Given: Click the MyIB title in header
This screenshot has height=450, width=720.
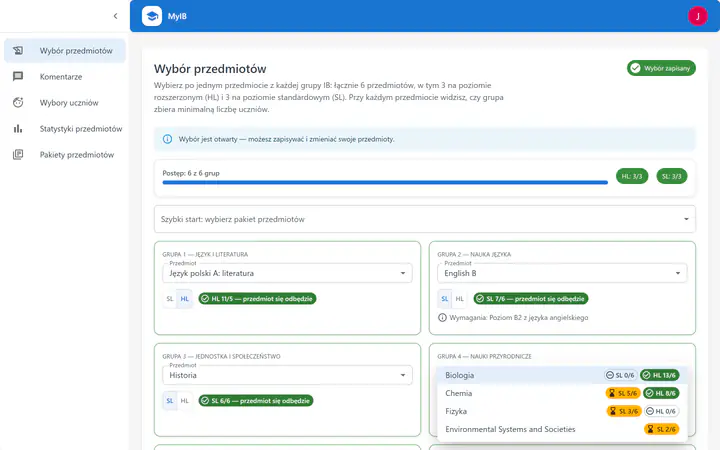Looking at the screenshot, I should click(177, 16).
